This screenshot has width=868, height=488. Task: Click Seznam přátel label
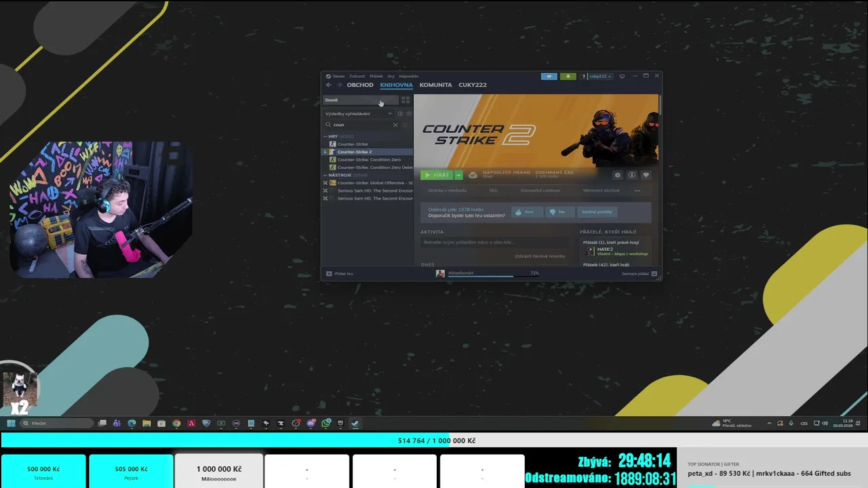(635, 274)
